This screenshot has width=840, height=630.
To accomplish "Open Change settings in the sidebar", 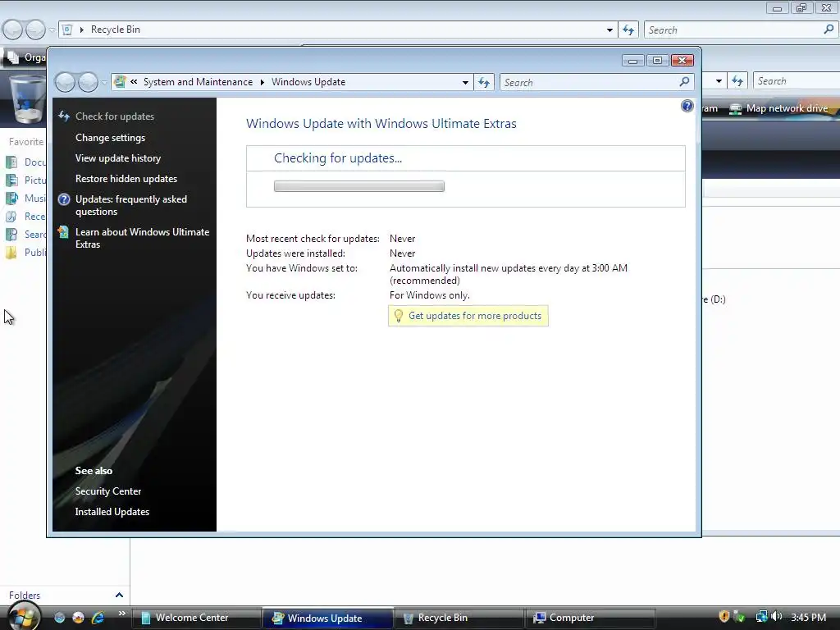I will [111, 138].
